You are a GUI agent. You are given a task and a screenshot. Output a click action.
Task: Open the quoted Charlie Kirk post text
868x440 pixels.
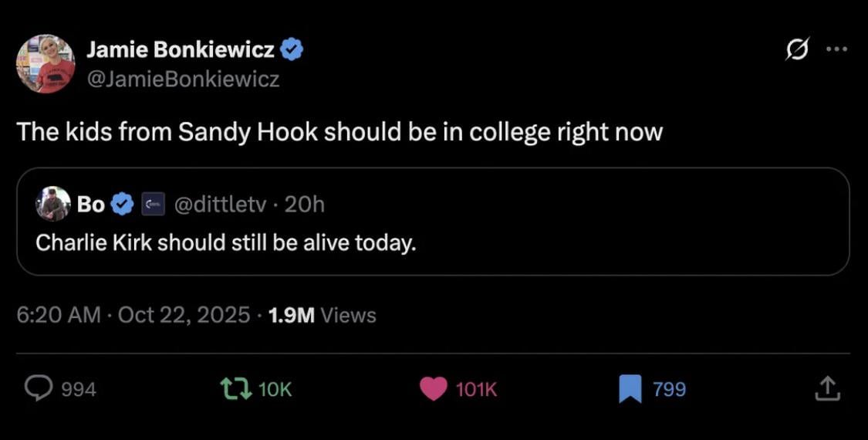226,242
